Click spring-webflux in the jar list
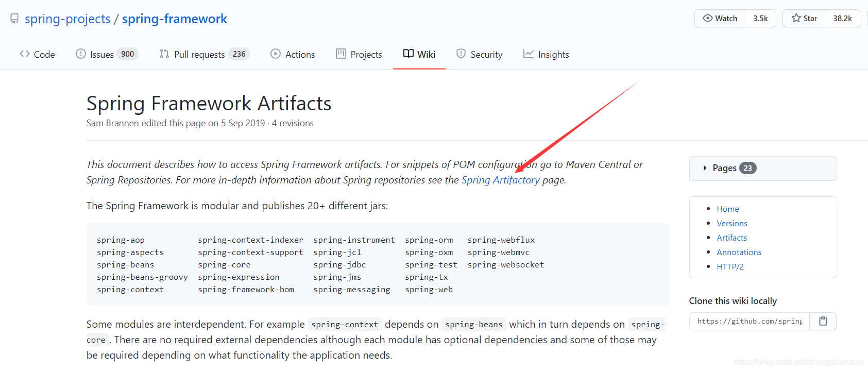Screen dimensions: 868x371 pos(501,240)
